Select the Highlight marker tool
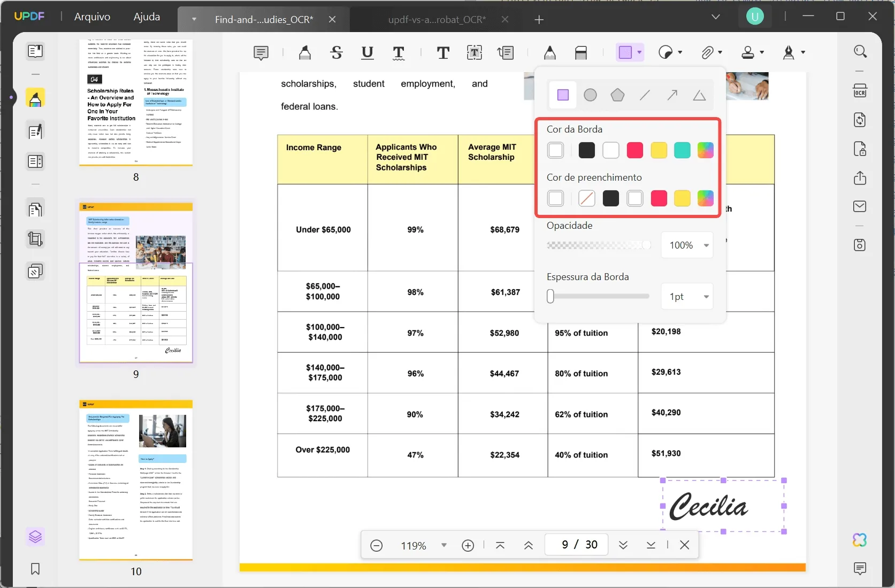This screenshot has width=895, height=588. point(305,52)
